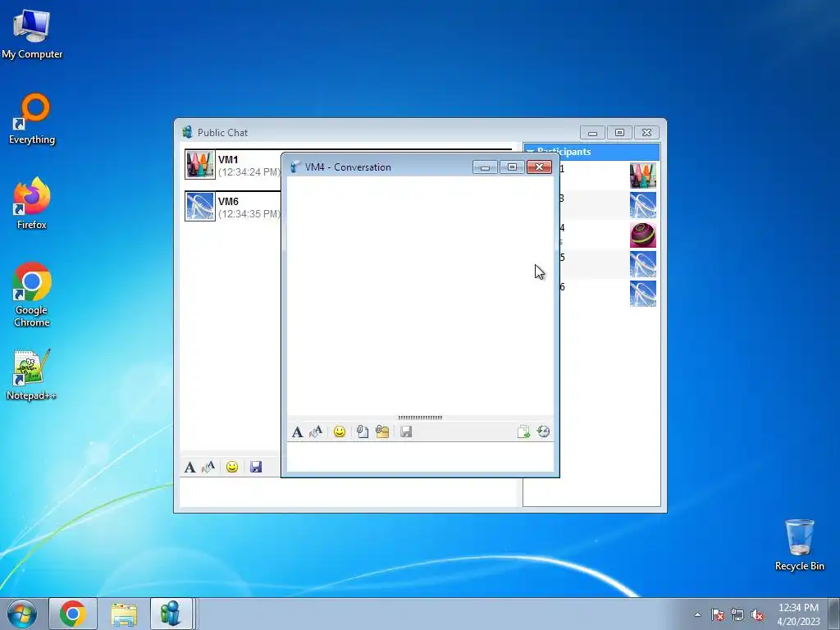The height and width of the screenshot is (630, 840).
Task: Show hidden tray icons arrow
Action: pos(697,614)
